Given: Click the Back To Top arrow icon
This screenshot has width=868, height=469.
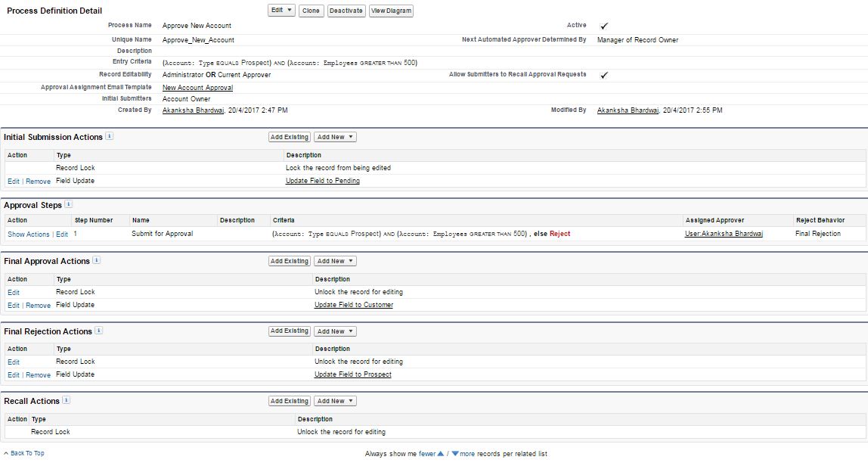Looking at the screenshot, I should 6,452.
